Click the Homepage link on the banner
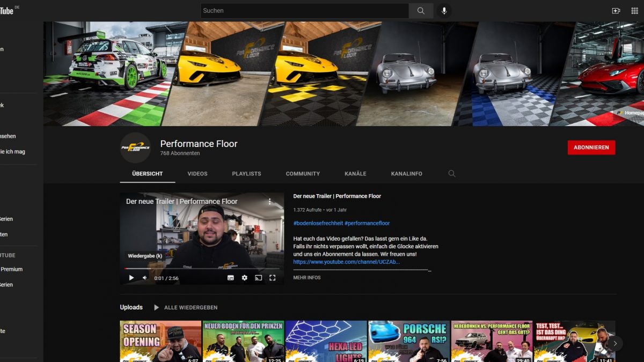 point(631,113)
